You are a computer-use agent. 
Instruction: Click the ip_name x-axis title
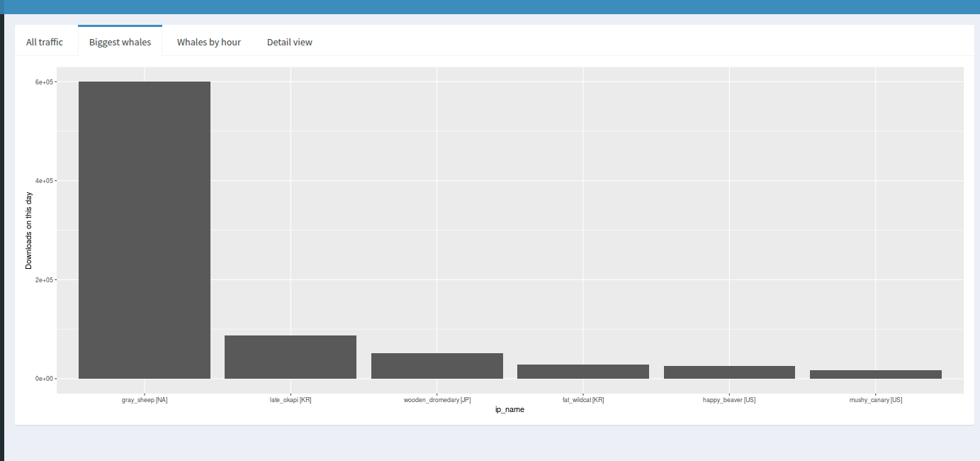click(x=509, y=410)
